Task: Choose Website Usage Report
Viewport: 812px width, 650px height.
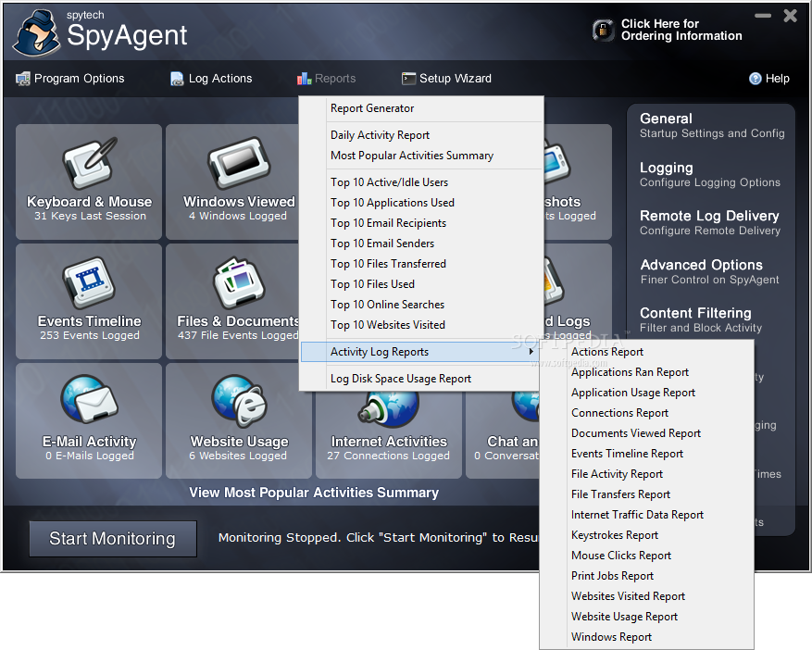Action: [x=646, y=617]
